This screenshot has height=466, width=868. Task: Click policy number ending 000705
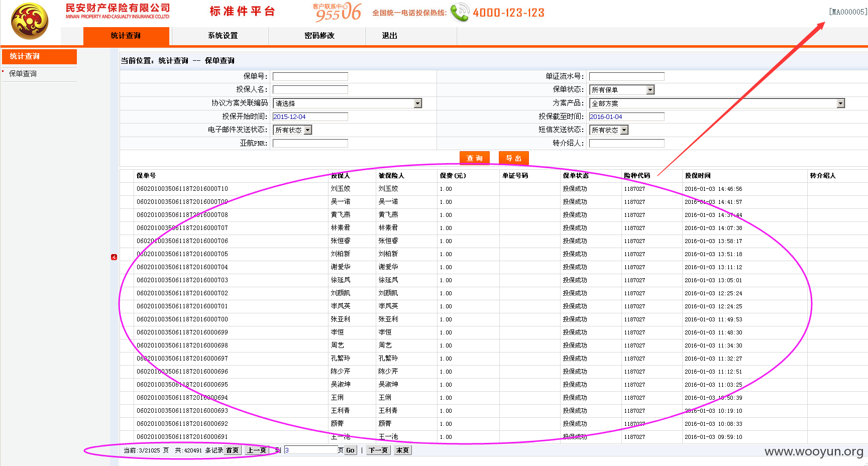[x=182, y=254]
